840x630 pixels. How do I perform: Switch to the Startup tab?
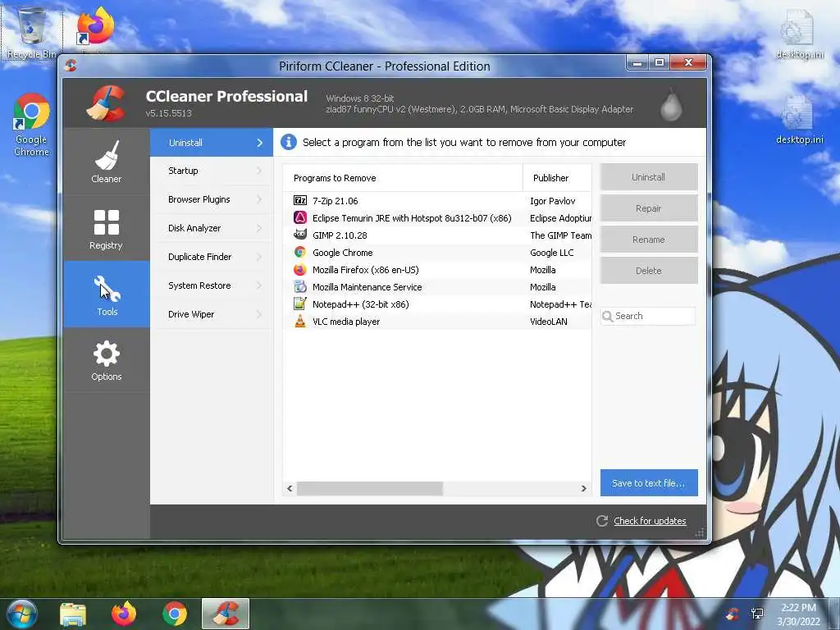click(212, 171)
